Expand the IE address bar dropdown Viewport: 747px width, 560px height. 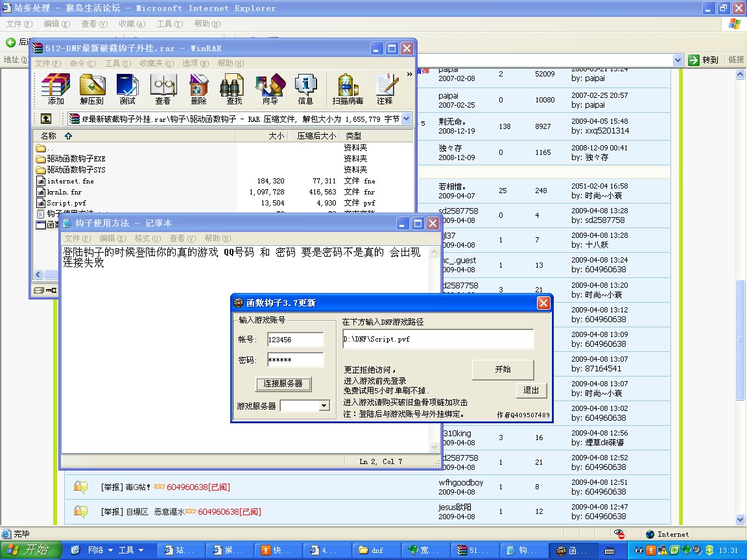(678, 60)
